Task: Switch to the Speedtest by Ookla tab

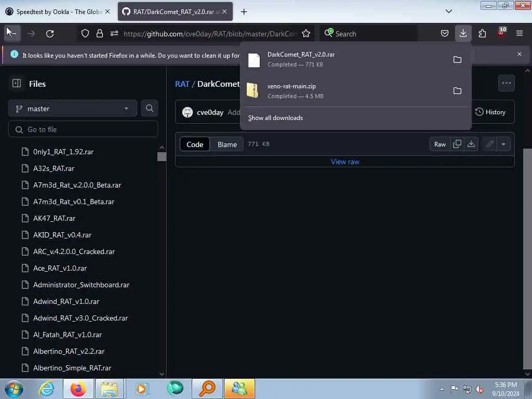Action: pos(54,11)
